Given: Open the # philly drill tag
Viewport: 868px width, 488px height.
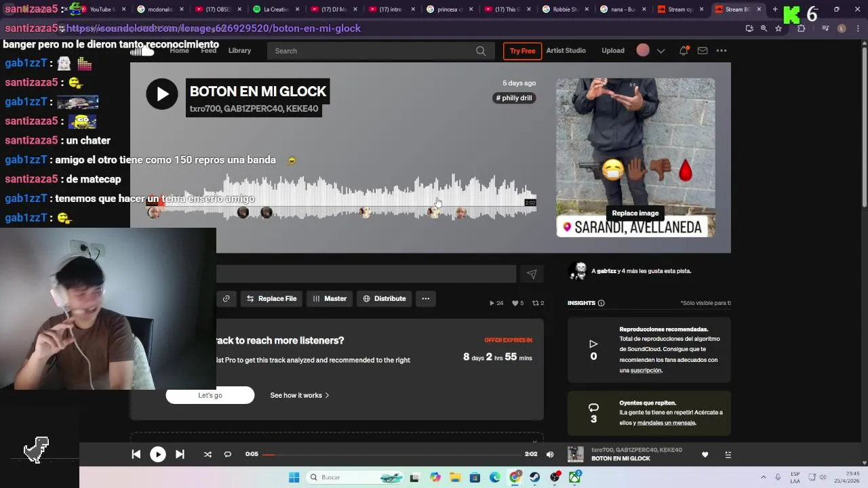Looking at the screenshot, I should tap(514, 98).
